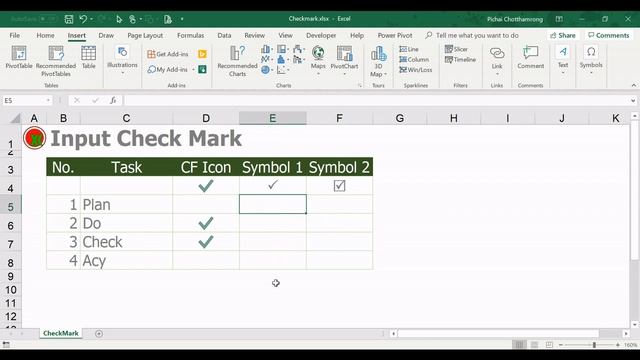Viewport: 640px width, 360px height.
Task: Click the Select All corner triangle
Action: coord(16,118)
